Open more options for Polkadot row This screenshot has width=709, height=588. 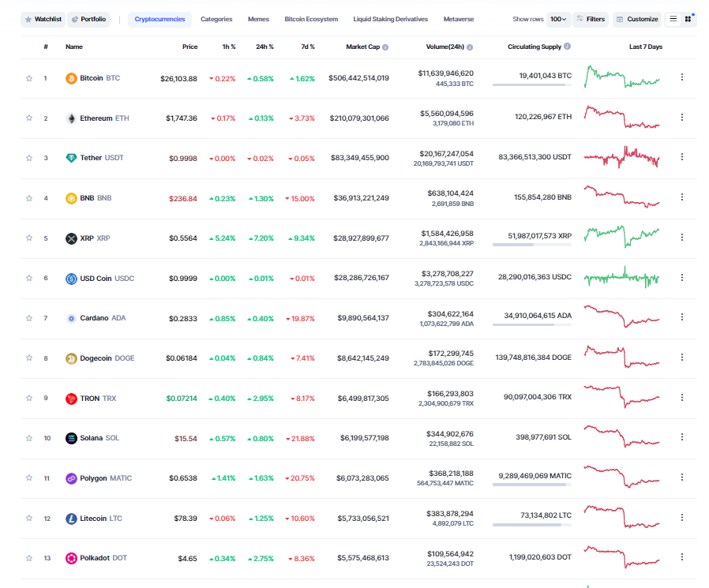(682, 556)
